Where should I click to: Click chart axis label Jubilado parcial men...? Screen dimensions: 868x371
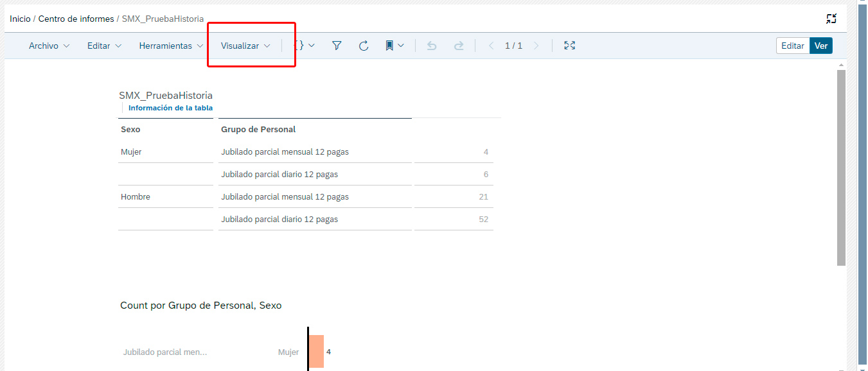click(x=165, y=352)
